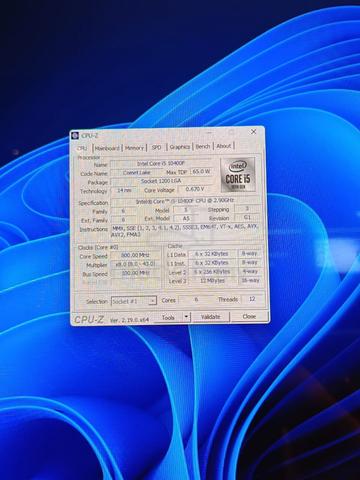Viewport: 360px width, 480px height.
Task: Click the Core Voltage value 0.670 V
Action: [x=195, y=189]
